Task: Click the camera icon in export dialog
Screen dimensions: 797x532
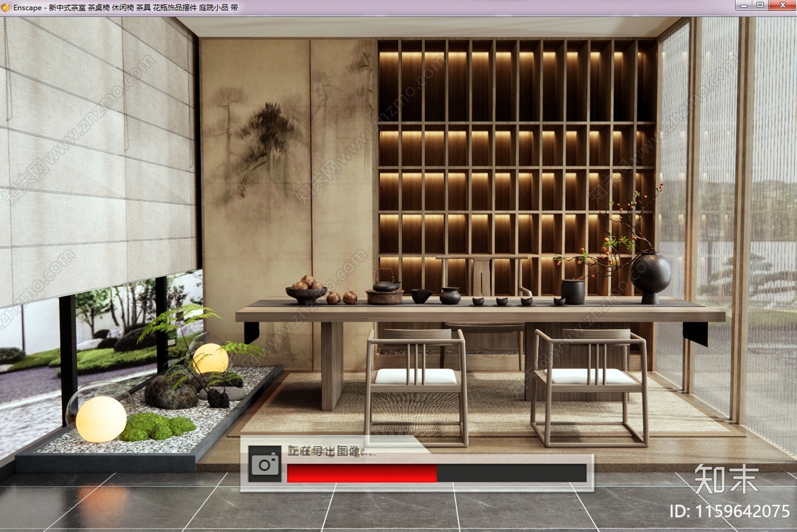Action: pyautogui.click(x=264, y=464)
